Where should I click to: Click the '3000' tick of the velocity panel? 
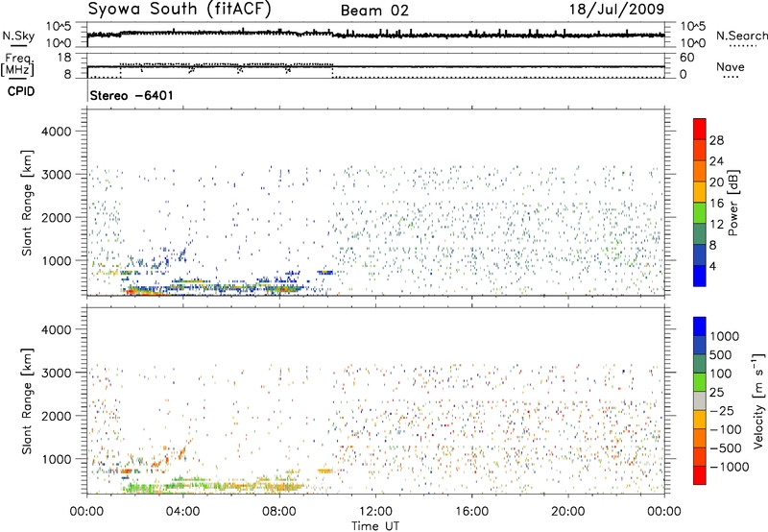point(56,373)
